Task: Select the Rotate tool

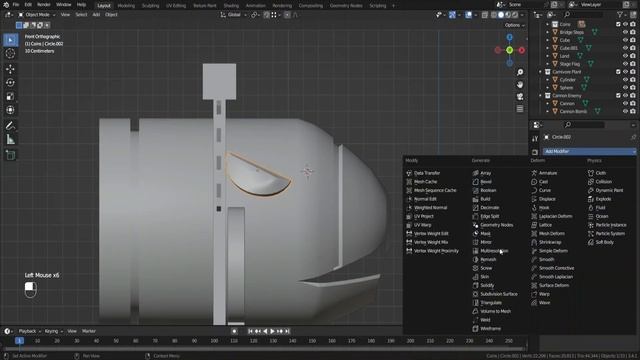Action: pyautogui.click(x=11, y=82)
